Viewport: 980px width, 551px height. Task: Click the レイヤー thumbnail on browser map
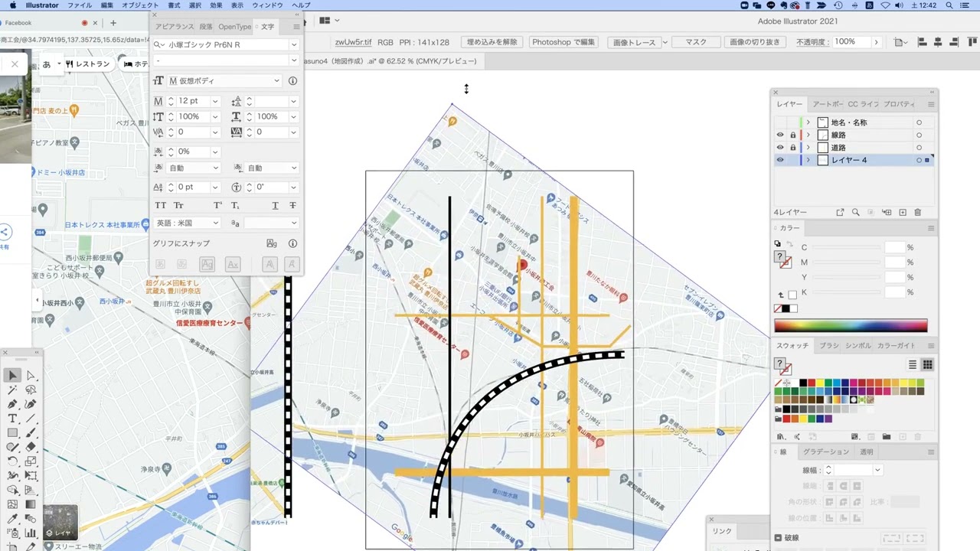pyautogui.click(x=60, y=521)
